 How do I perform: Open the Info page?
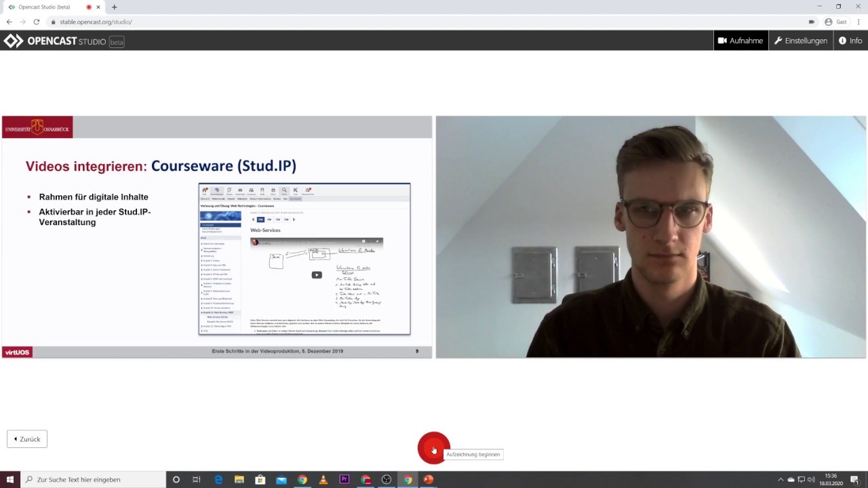point(850,41)
